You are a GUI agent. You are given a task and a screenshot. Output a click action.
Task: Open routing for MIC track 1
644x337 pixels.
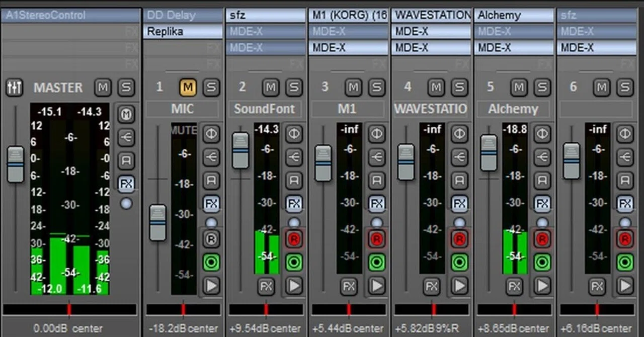point(211,157)
